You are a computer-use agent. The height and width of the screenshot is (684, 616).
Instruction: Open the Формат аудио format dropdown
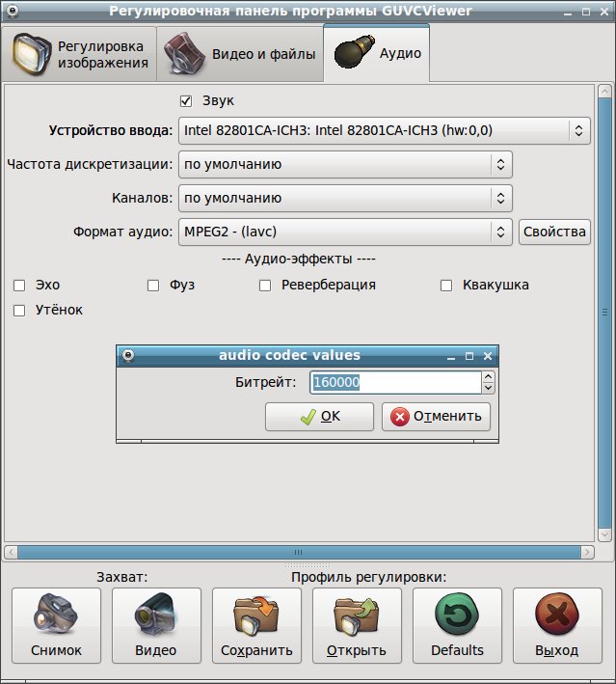click(x=345, y=232)
